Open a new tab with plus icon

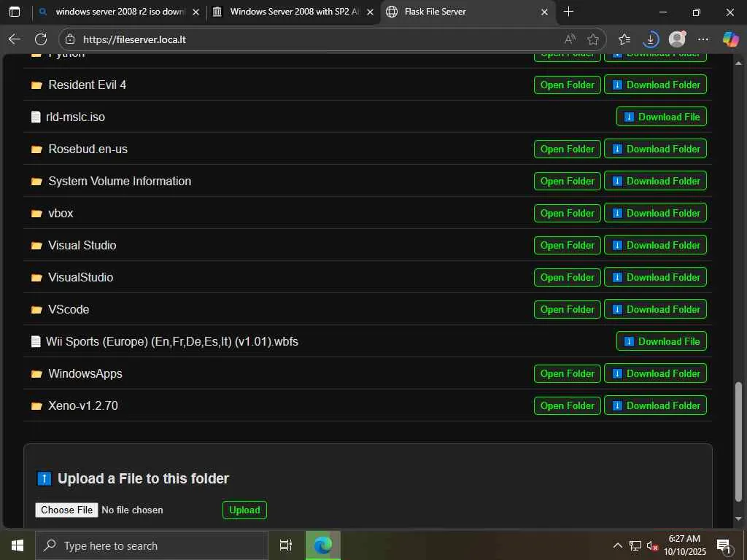click(x=568, y=12)
